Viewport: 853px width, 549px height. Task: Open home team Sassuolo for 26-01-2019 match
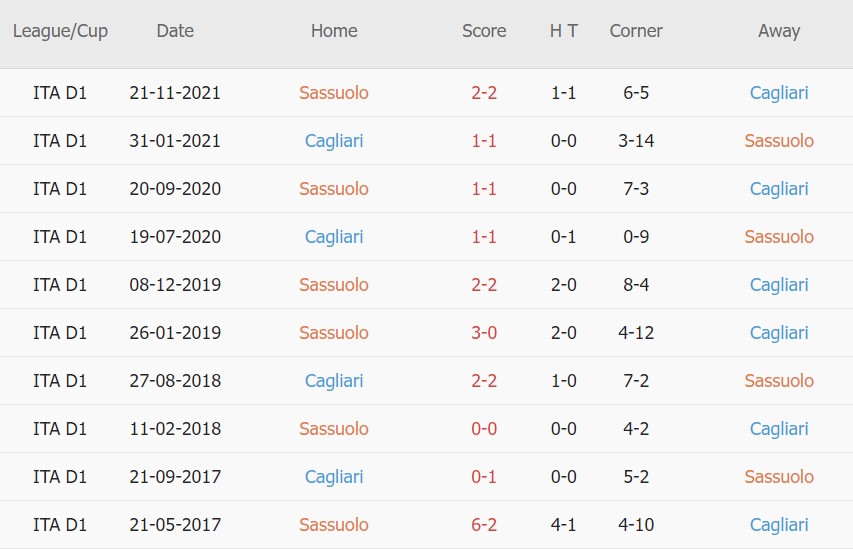[334, 333]
